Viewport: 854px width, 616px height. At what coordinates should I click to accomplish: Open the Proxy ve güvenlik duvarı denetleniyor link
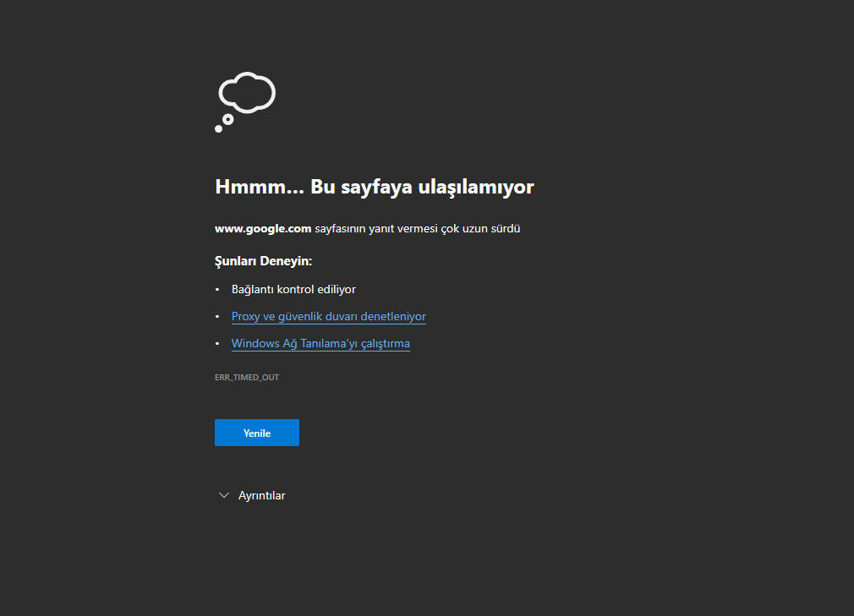[328, 317]
